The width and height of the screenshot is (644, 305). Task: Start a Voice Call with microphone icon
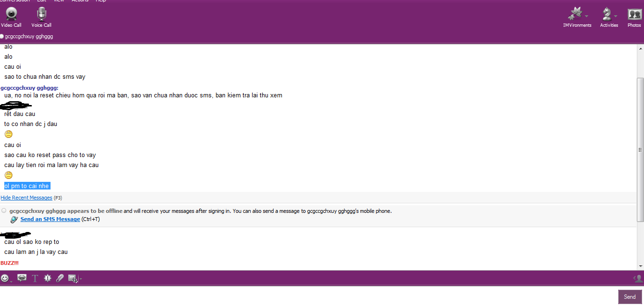tap(41, 13)
